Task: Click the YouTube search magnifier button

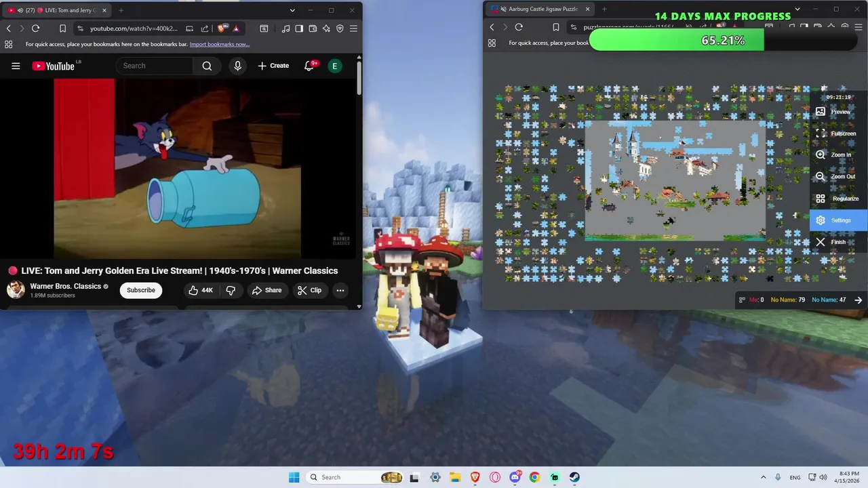Action: point(207,66)
